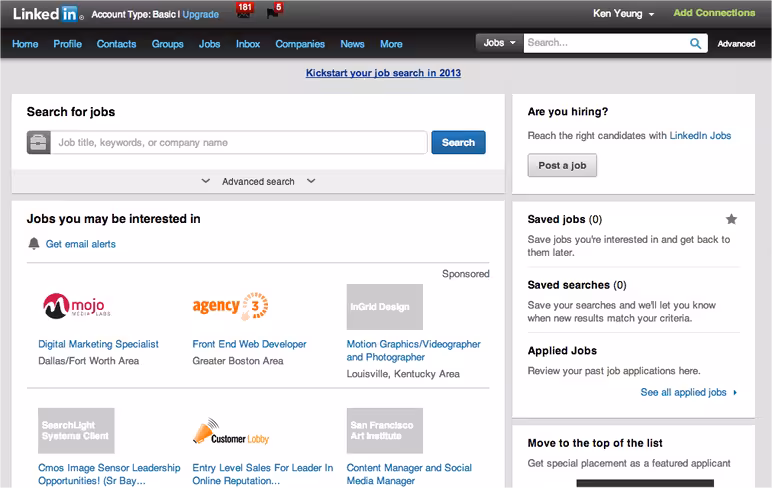Open Front End Web Developer job
The height and width of the screenshot is (488, 772).
[249, 344]
